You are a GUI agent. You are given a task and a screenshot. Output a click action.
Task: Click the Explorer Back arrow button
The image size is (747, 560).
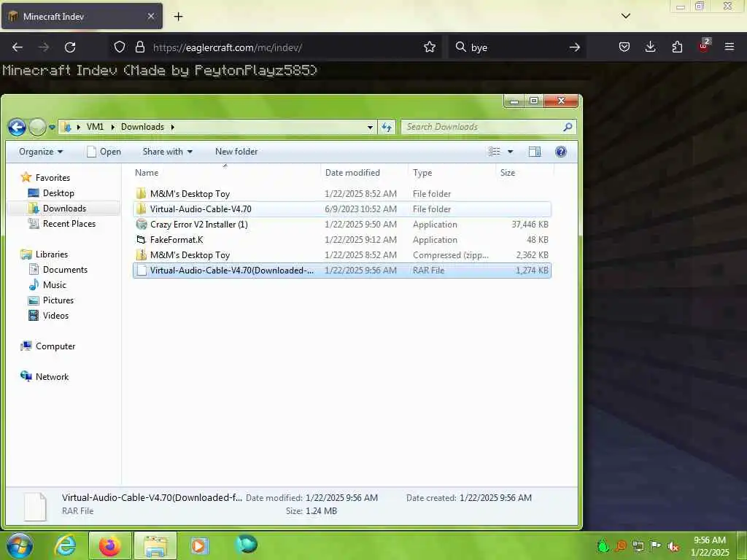click(x=18, y=127)
